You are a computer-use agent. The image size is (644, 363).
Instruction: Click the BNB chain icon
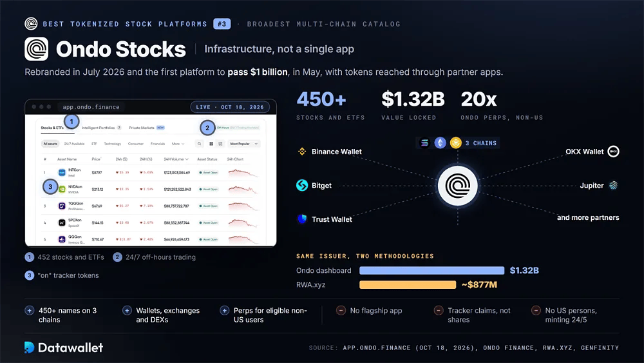click(x=455, y=142)
